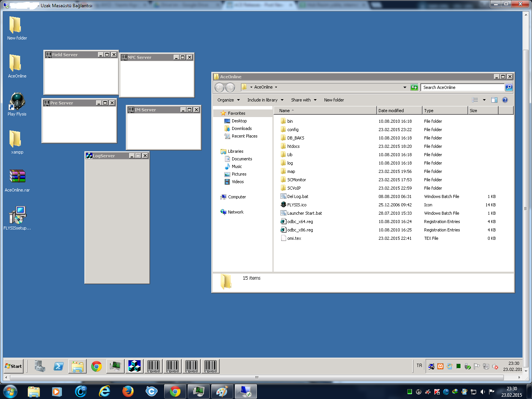Open the Play Flysis desktop shortcut
The width and height of the screenshot is (532, 399).
tap(17, 104)
